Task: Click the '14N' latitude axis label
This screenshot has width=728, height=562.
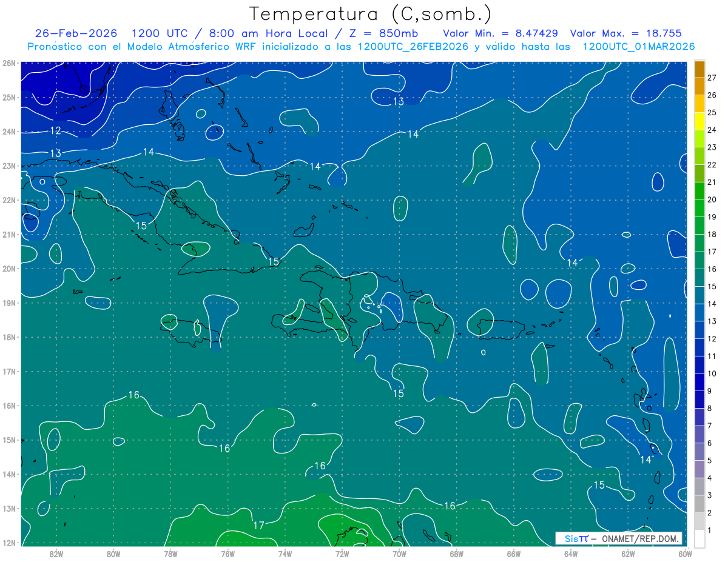Action: [x=9, y=474]
